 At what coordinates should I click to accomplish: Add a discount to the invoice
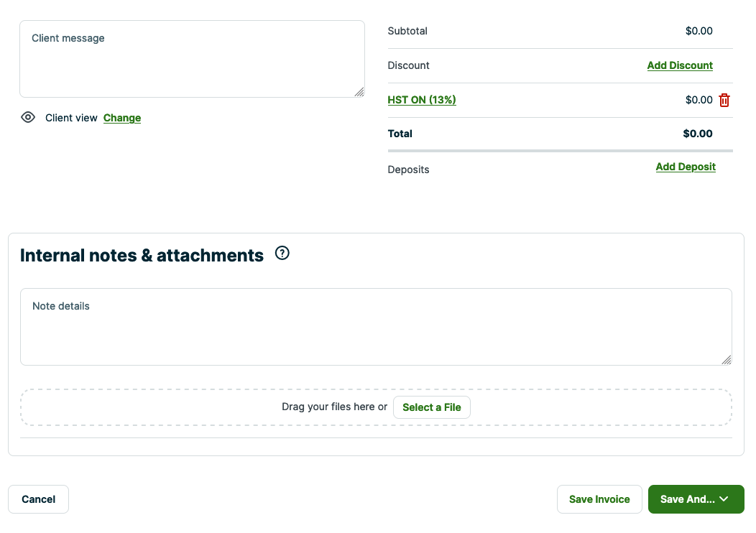click(x=680, y=65)
